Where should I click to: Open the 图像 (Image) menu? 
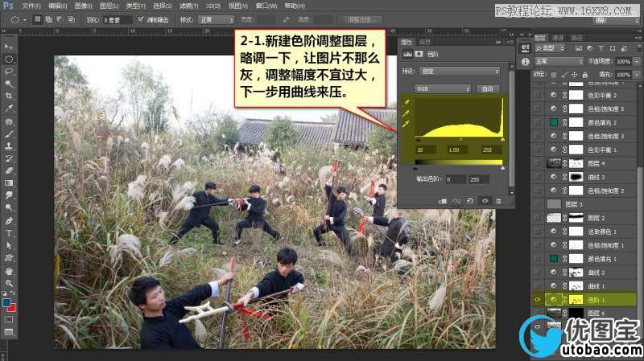(x=83, y=6)
